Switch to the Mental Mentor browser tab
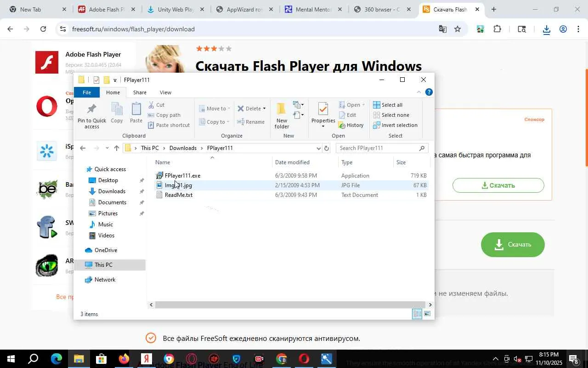Image resolution: width=588 pixels, height=368 pixels. coord(313,9)
